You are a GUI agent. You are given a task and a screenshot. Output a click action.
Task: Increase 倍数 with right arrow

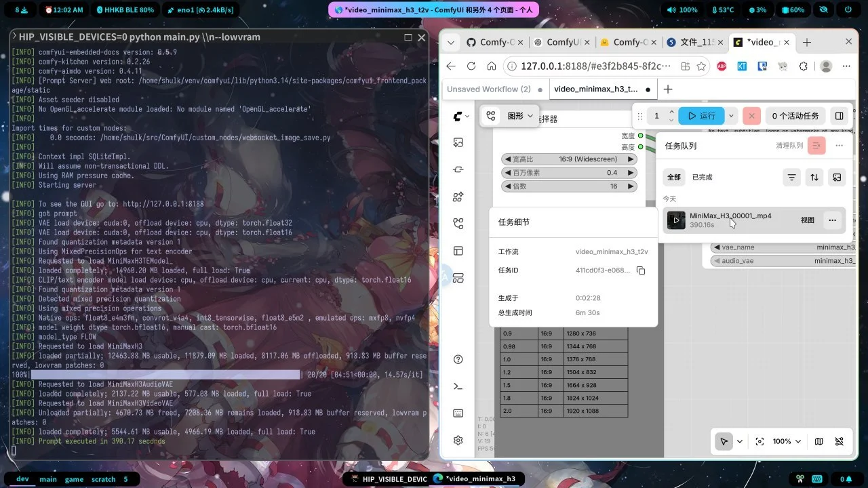[631, 186]
